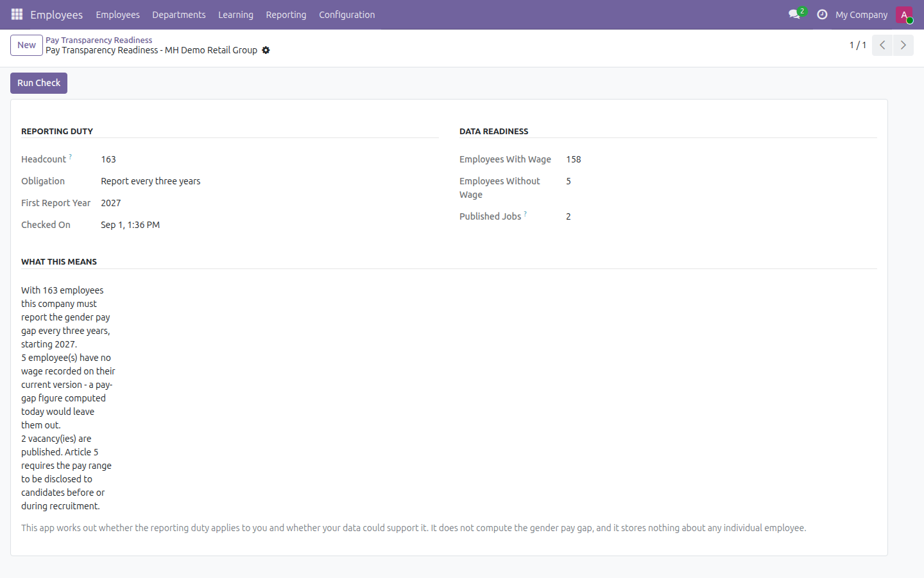Click the Checked On field label
Image resolution: width=924 pixels, height=578 pixels.
[46, 225]
